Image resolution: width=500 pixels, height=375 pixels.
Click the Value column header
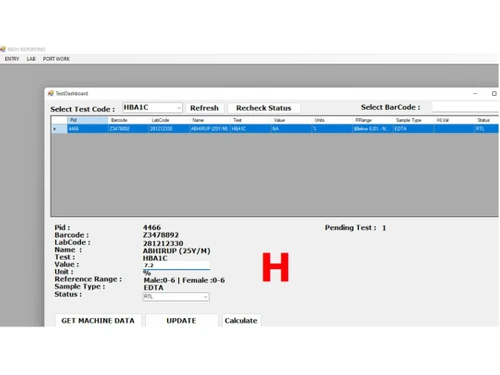[x=291, y=120]
